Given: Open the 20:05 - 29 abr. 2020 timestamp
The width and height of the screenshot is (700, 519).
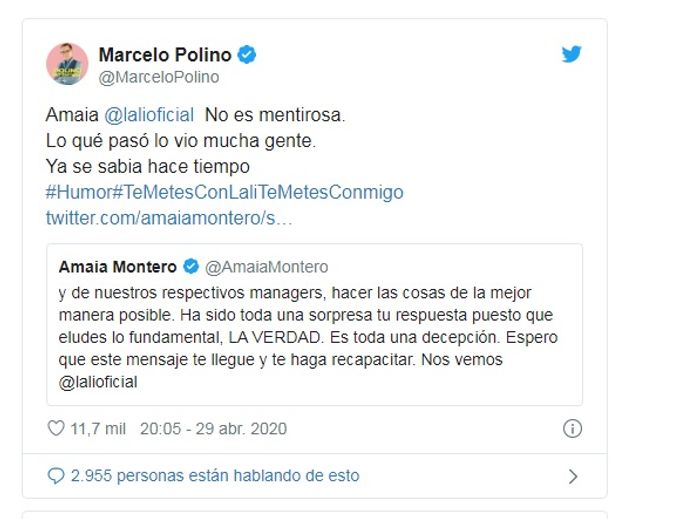Looking at the screenshot, I should point(213,429).
